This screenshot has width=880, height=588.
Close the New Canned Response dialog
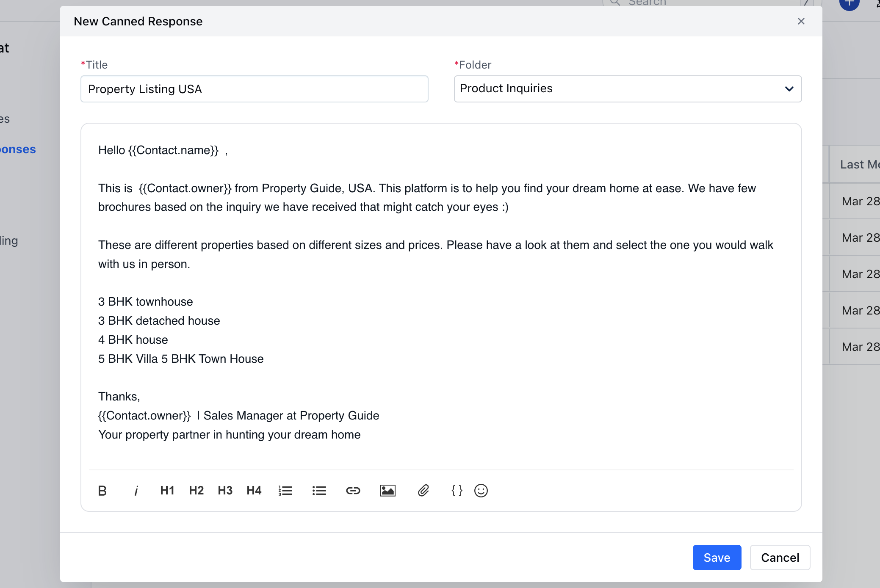[801, 21]
